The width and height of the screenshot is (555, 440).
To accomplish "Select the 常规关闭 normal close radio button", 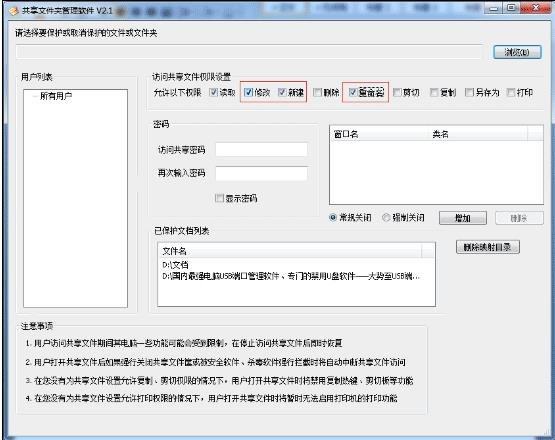I will 333,217.
